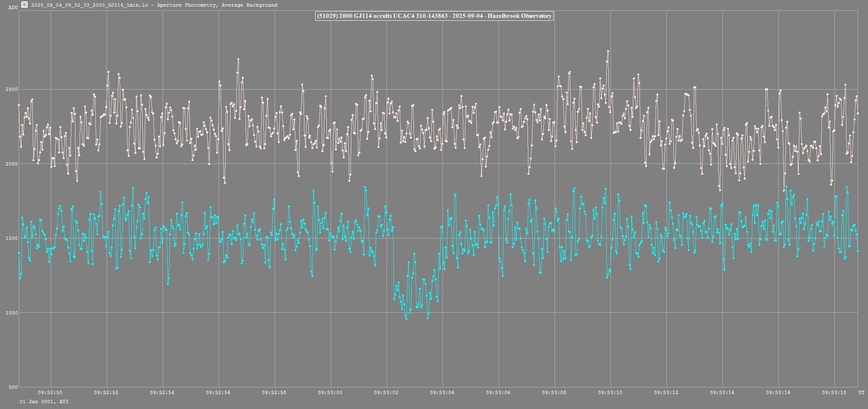Click the Tangra icon beside the file name
The height and width of the screenshot is (409, 868).
24,5
